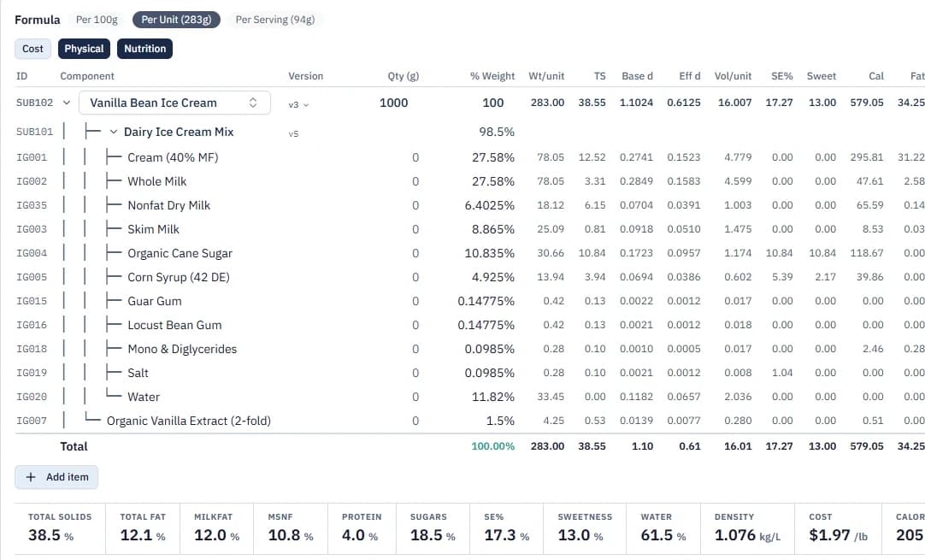Select the Corn Syrup (42 DE) row

point(469,277)
